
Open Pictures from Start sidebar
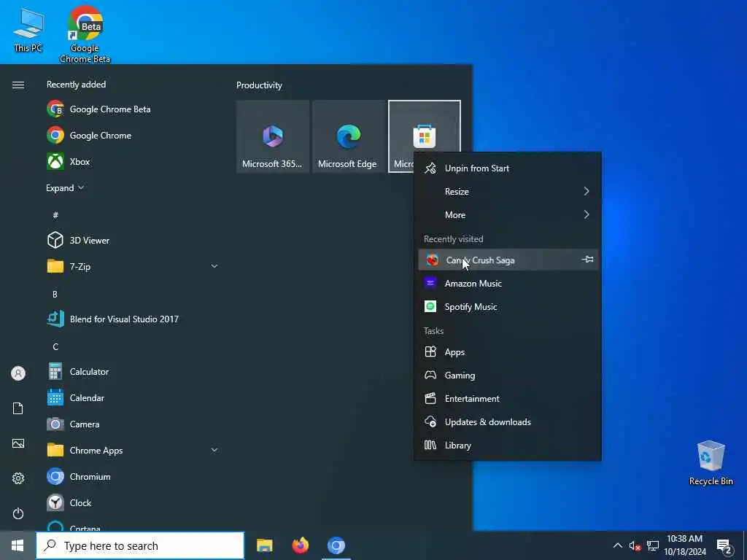[18, 444]
